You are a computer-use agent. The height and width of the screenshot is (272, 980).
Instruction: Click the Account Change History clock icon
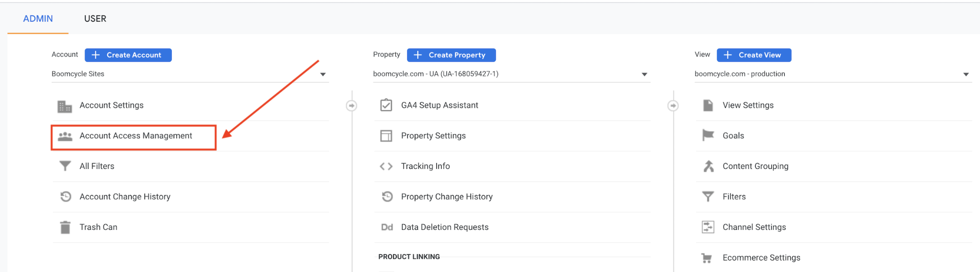(x=66, y=196)
